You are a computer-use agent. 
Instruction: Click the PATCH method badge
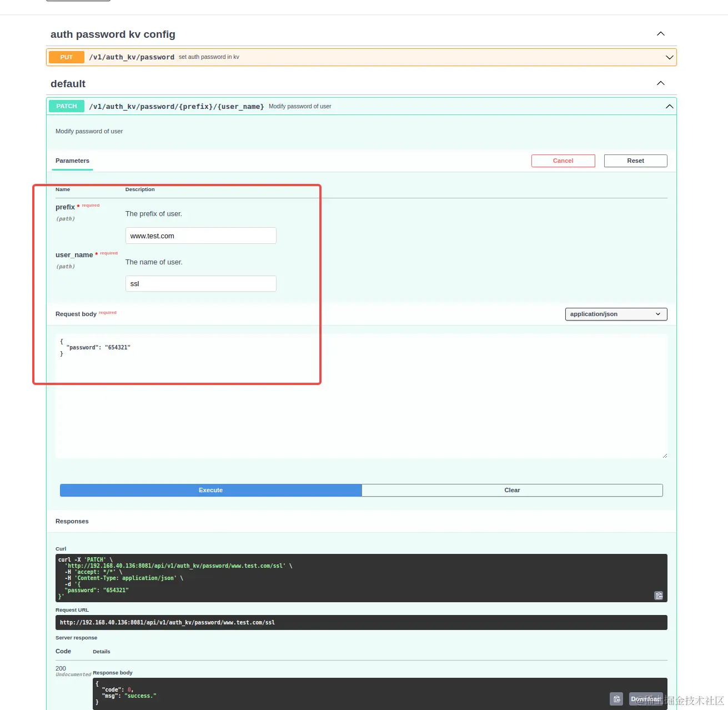pos(66,106)
